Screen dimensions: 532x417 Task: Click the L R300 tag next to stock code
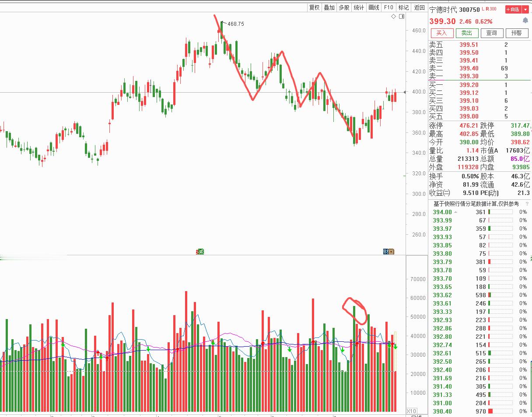[x=489, y=9]
